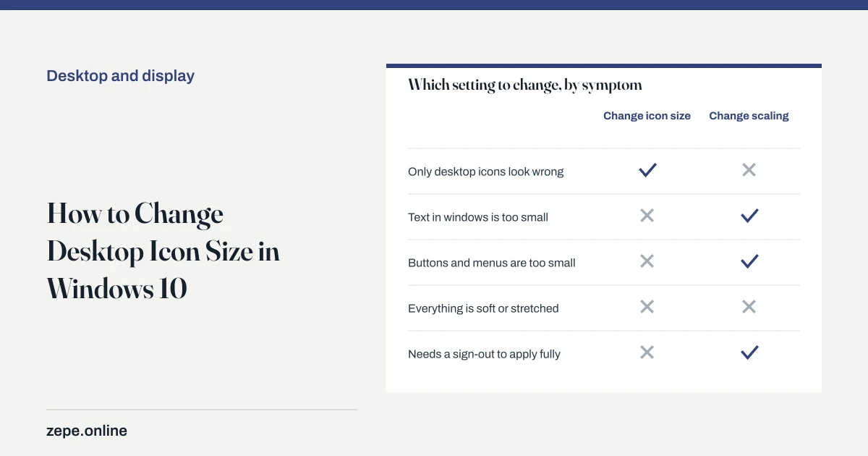Click the How to Change Desktop Icon Size title
Image resolution: width=868 pixels, height=456 pixels.
click(x=163, y=251)
